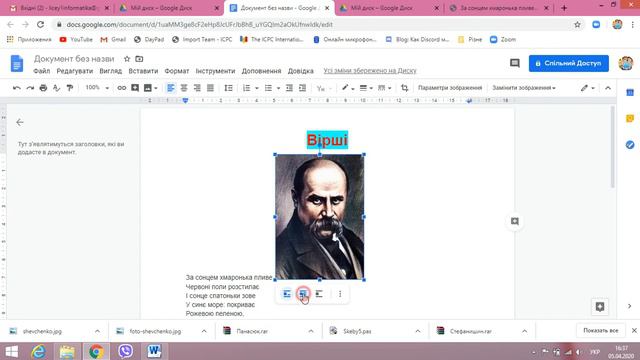Screen dimensions: 640x360
Task: Open the Вигляд menu
Action: 111,71
